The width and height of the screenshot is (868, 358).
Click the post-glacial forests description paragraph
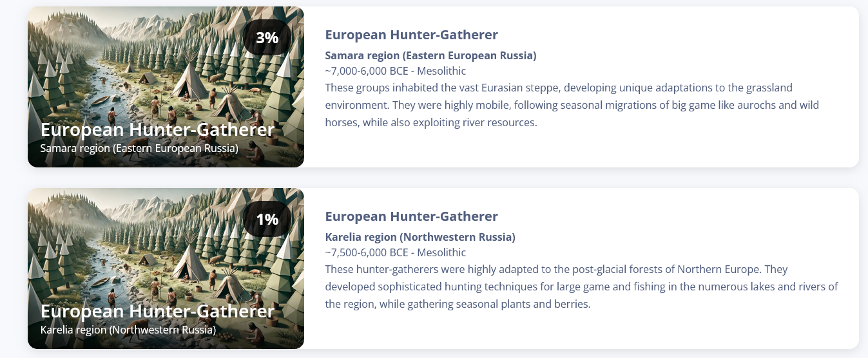(x=581, y=287)
